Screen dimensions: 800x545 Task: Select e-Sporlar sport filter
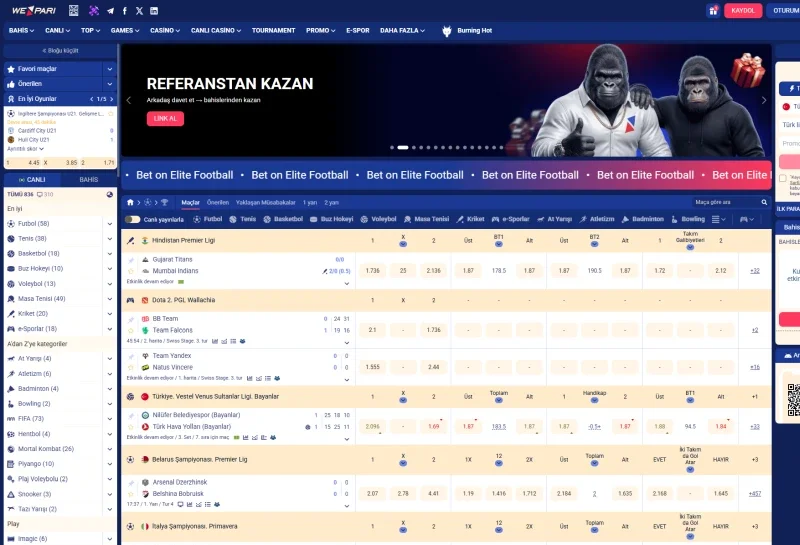[510, 219]
